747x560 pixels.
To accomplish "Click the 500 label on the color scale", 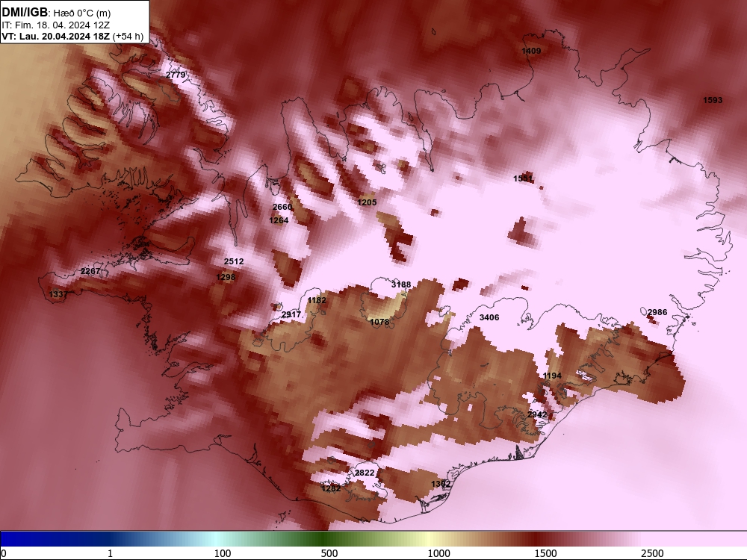I will (x=329, y=553).
